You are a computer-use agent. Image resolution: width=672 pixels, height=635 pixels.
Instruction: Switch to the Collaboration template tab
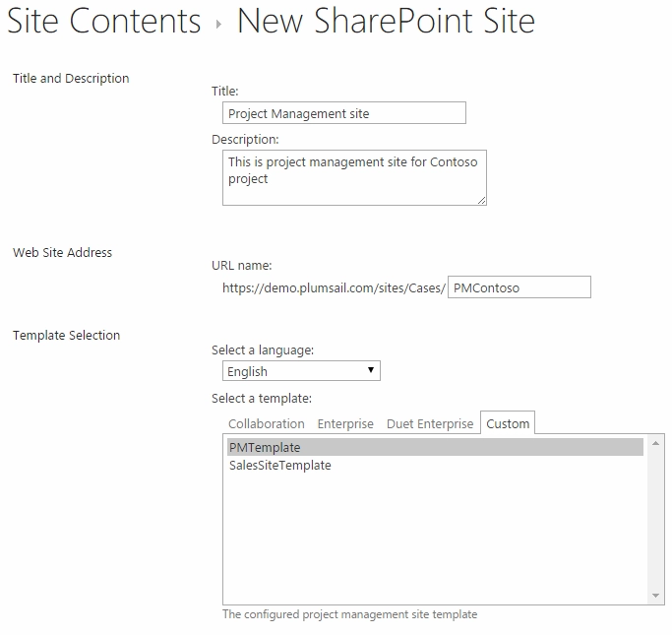266,423
